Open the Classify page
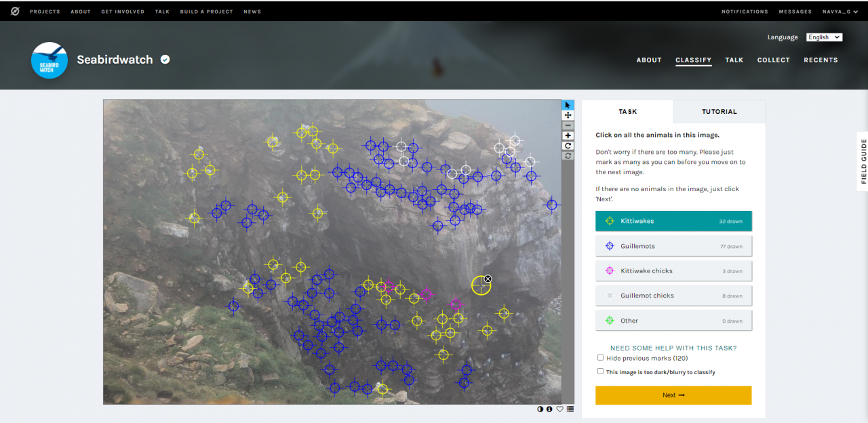Viewport: 868px width, 423px height. click(693, 60)
